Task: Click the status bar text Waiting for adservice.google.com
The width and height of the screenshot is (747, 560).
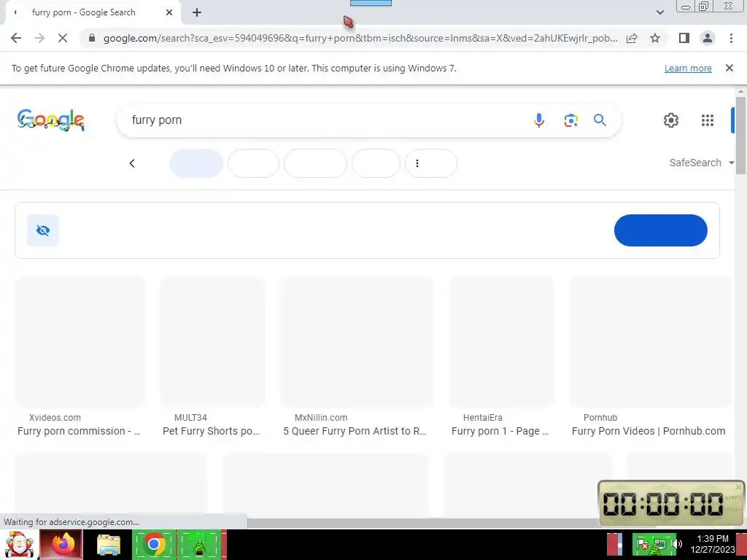Action: (x=71, y=522)
